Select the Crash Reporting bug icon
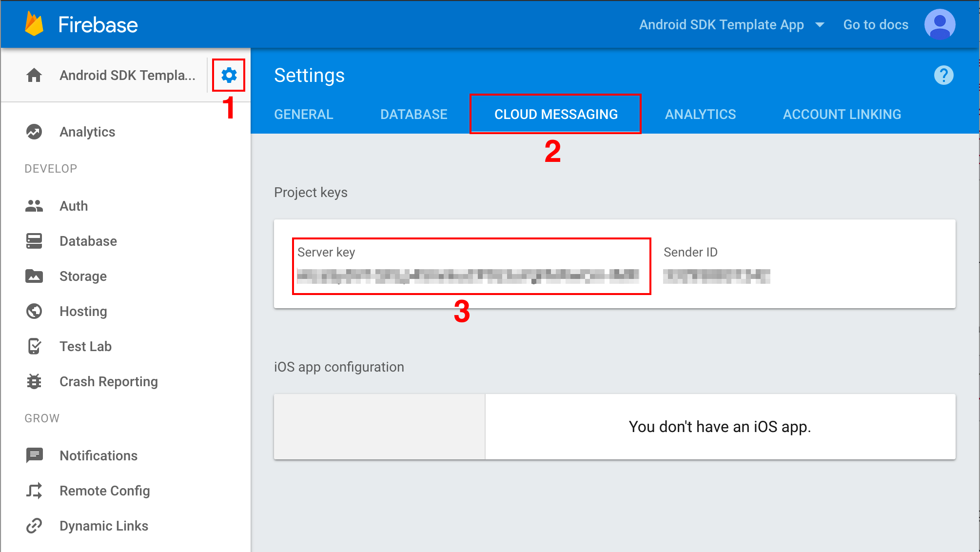This screenshot has height=552, width=980. [x=34, y=381]
